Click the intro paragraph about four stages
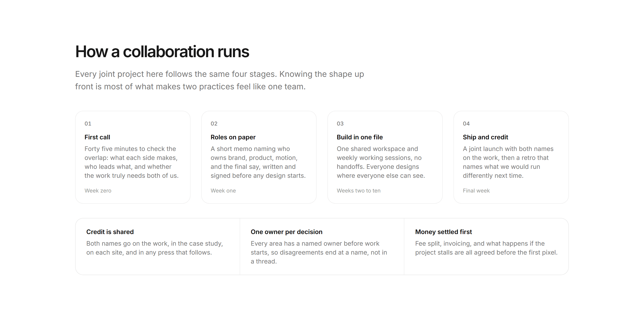The height and width of the screenshot is (318, 644). (220, 80)
